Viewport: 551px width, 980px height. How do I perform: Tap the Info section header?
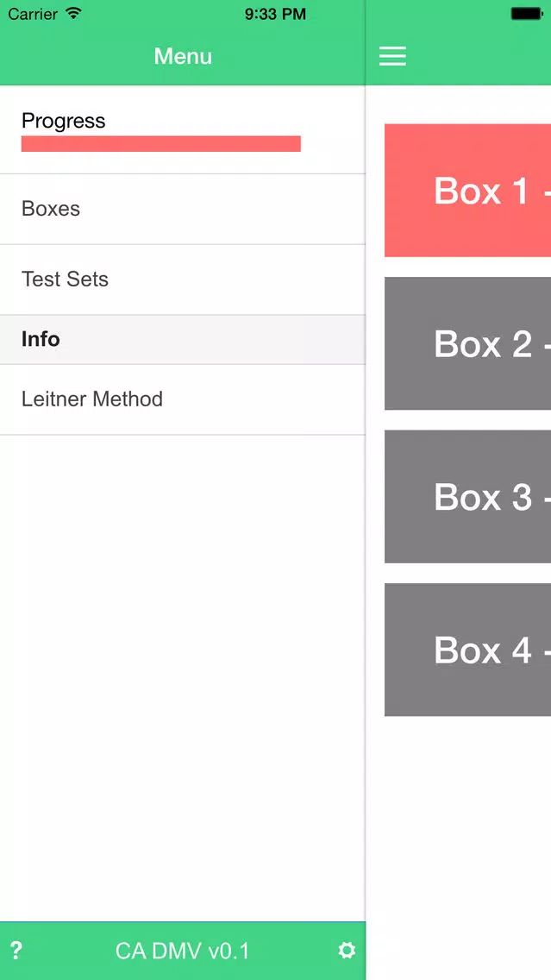[183, 339]
